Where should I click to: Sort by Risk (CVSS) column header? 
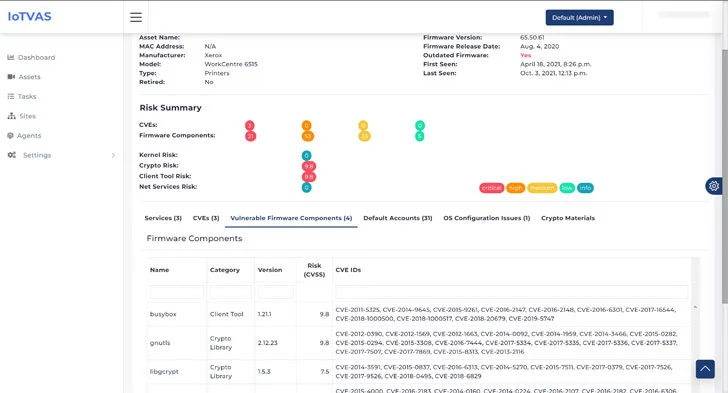tap(314, 270)
